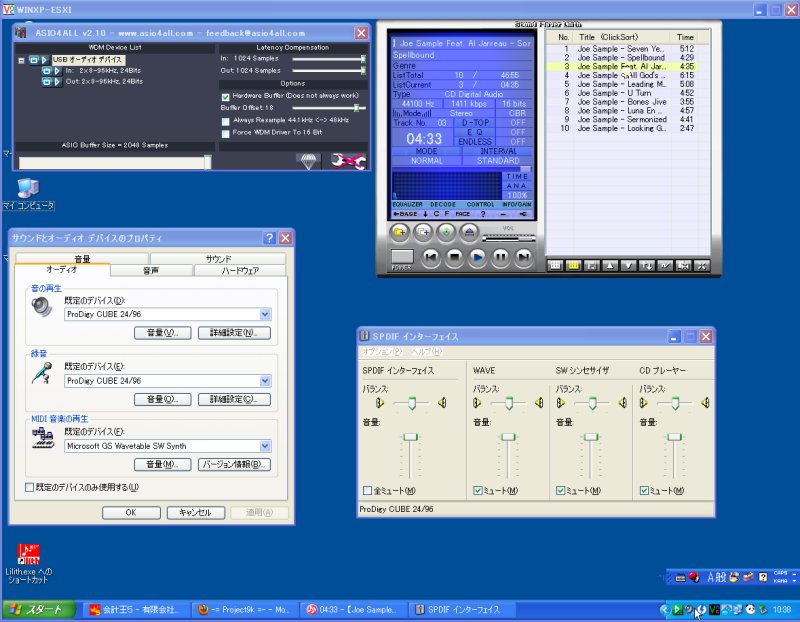
Task: Open ASIO4ALL advanced wrench settings icon
Action: coord(347,161)
